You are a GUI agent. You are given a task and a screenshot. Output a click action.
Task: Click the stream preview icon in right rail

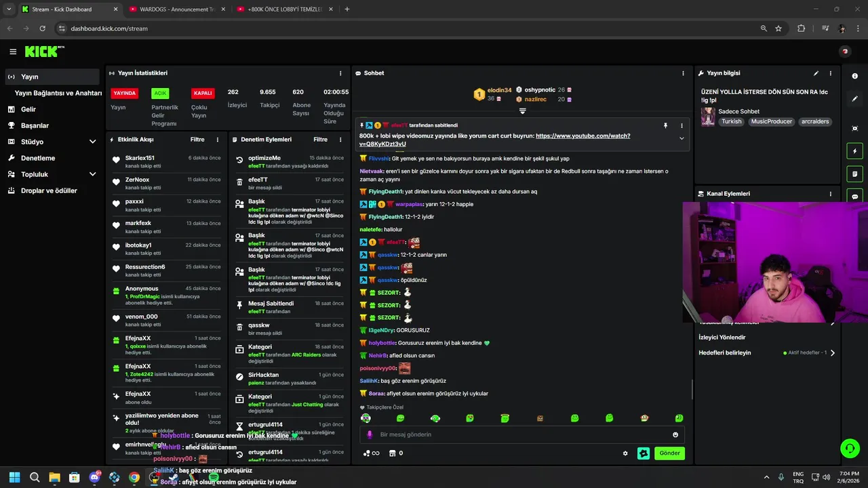coord(855,128)
